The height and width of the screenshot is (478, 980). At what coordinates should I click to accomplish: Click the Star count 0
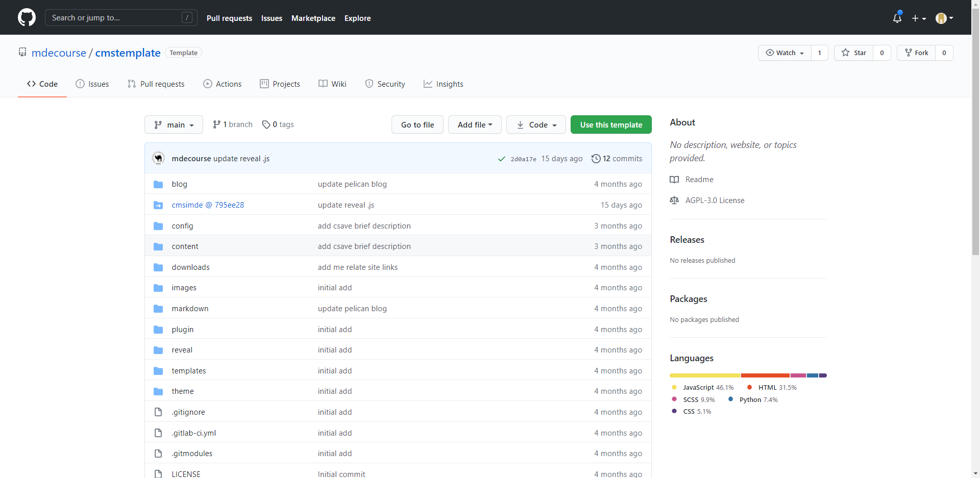click(882, 53)
